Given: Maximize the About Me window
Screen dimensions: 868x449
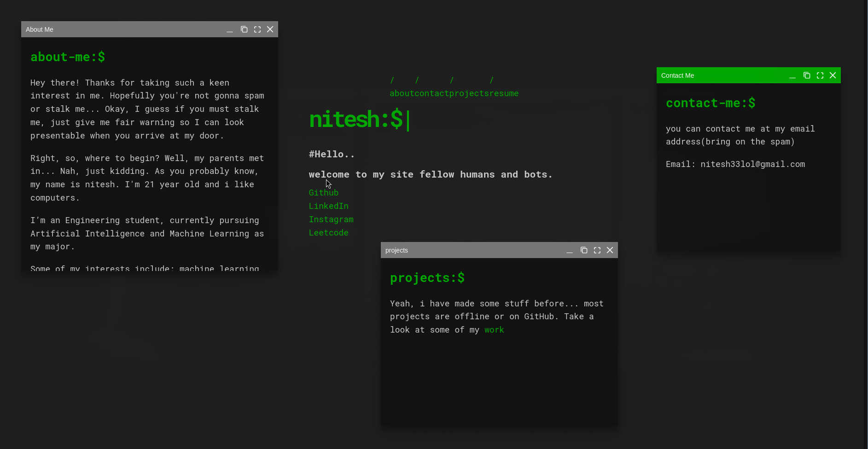Looking at the screenshot, I should coord(257,29).
